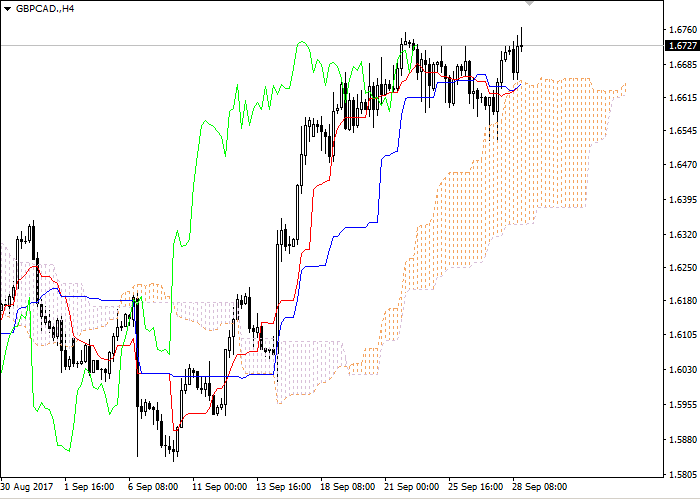Click the 1 Sep 16:00 time label
Screen dimensions: 700x500
pos(89,487)
